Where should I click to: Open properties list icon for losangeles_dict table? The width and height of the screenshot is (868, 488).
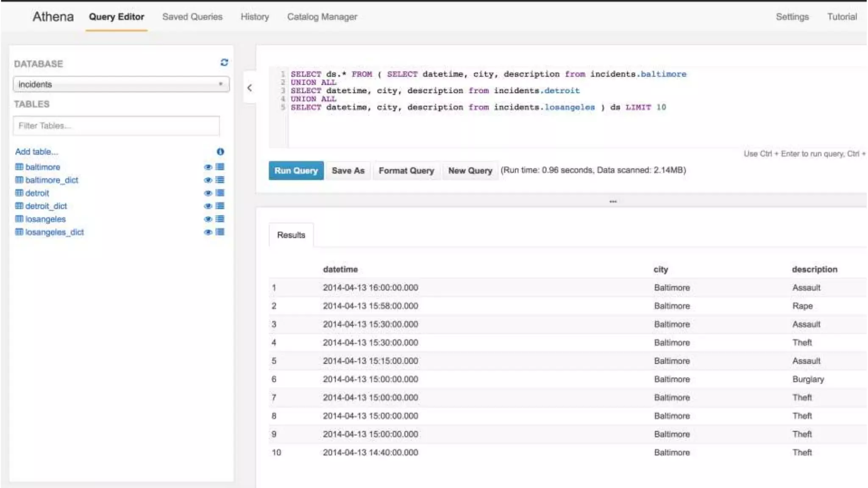(x=220, y=232)
